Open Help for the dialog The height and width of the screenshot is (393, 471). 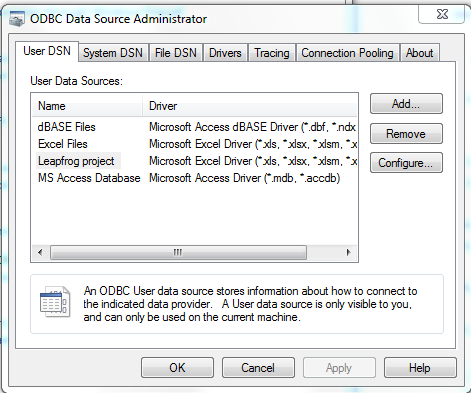pyautogui.click(x=420, y=368)
